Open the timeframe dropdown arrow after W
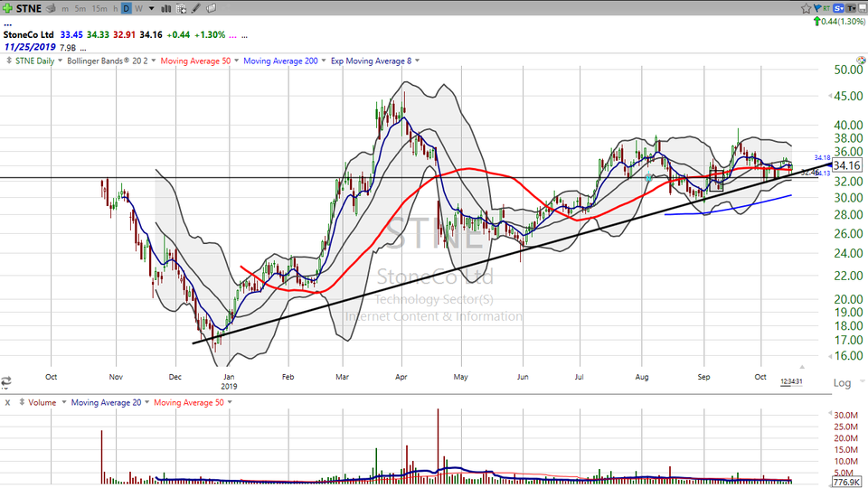 [152, 8]
